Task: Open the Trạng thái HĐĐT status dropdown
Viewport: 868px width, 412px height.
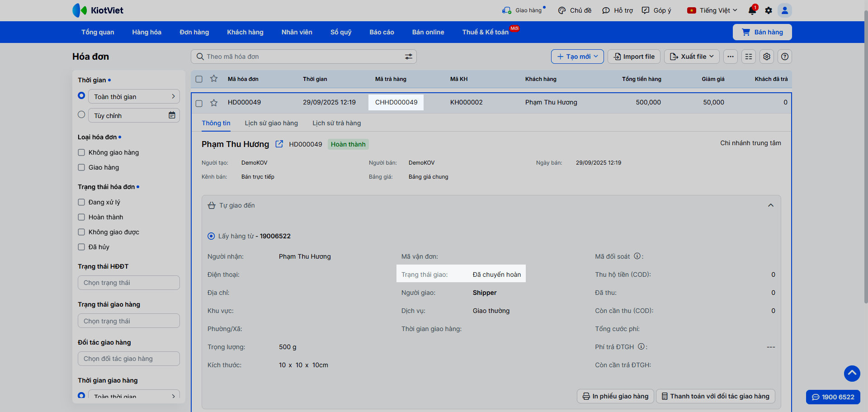Action: 129,283
